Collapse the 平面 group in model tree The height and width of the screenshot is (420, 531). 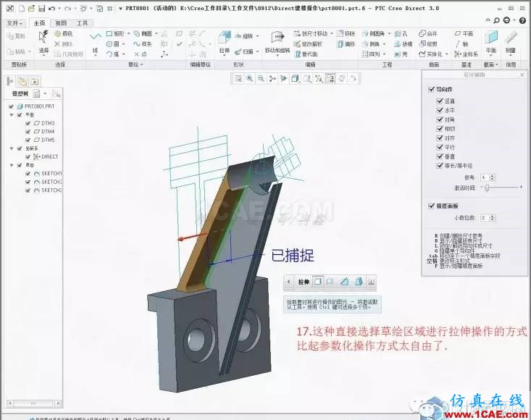(x=12, y=115)
